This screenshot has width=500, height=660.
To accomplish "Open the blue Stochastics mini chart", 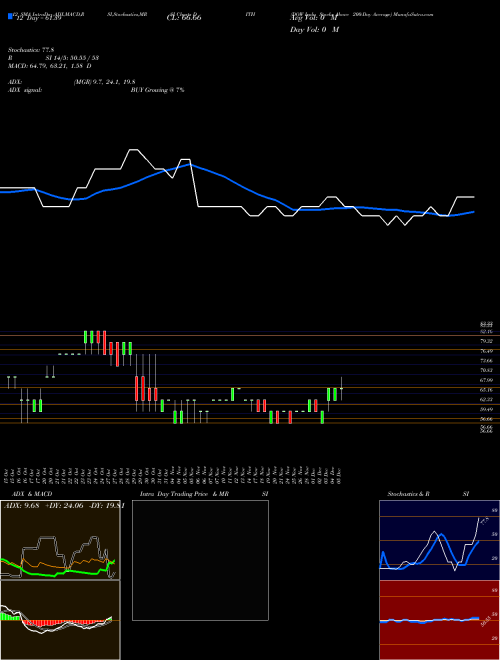I will (439, 540).
